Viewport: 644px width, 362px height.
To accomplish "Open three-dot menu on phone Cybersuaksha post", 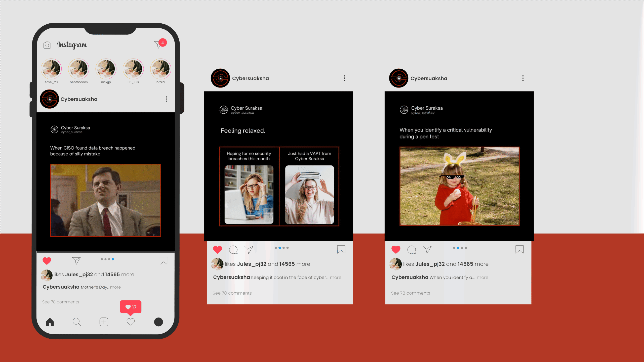I will pos(167,99).
